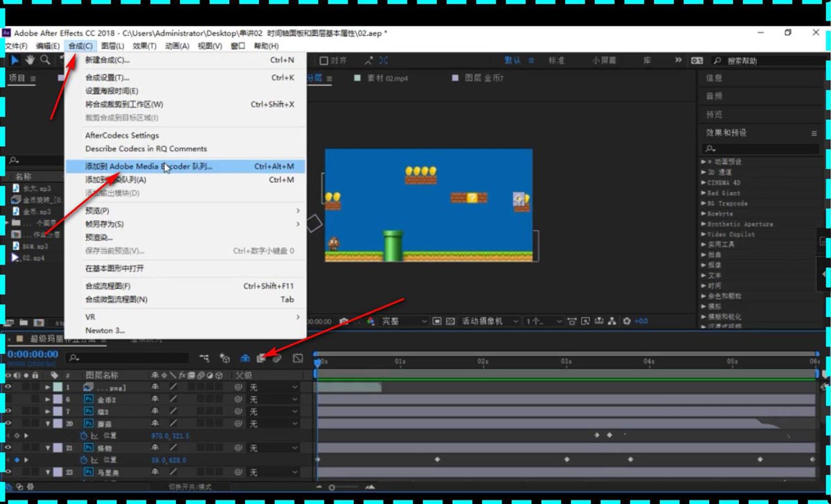Screen dimensions: 831x504
Task: Open the Graph Editor in timeline
Action: pyautogui.click(x=298, y=358)
